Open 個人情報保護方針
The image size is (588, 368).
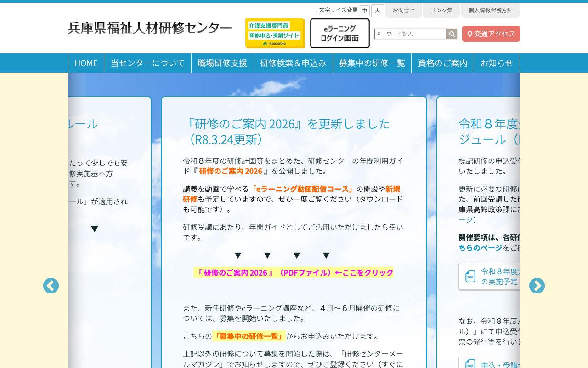tap(490, 10)
